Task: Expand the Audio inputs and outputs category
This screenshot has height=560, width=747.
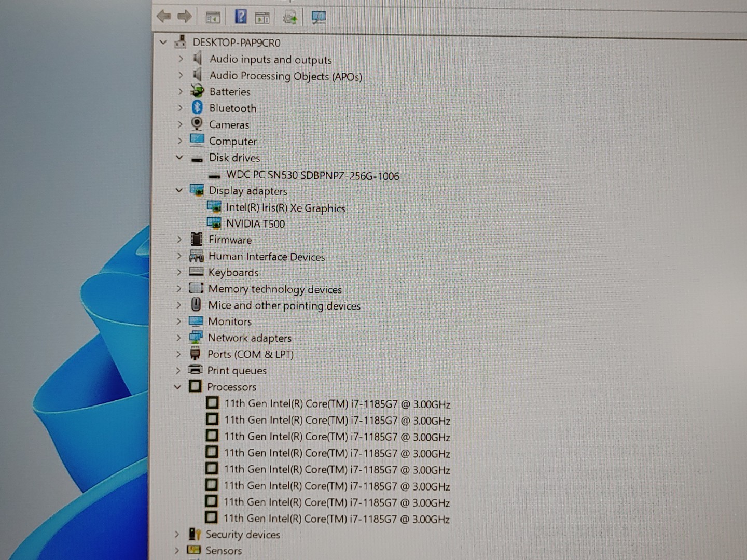Action: [179, 60]
